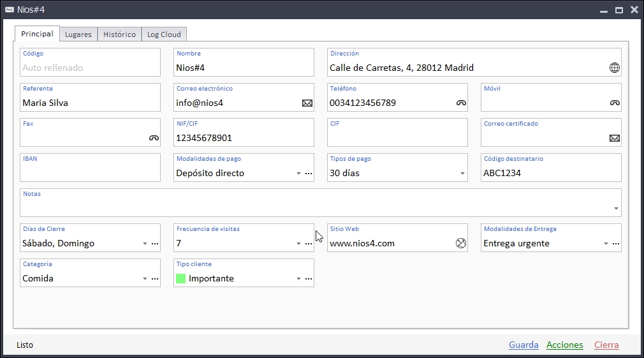The image size is (644, 358).
Task: Open the Frecuencia de visitas dropdown arrow
Action: [298, 244]
